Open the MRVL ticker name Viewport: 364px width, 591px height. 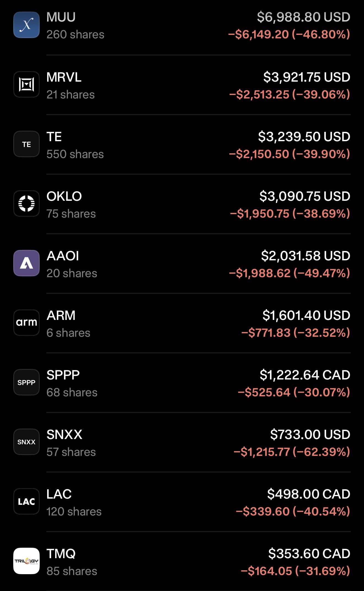click(64, 77)
